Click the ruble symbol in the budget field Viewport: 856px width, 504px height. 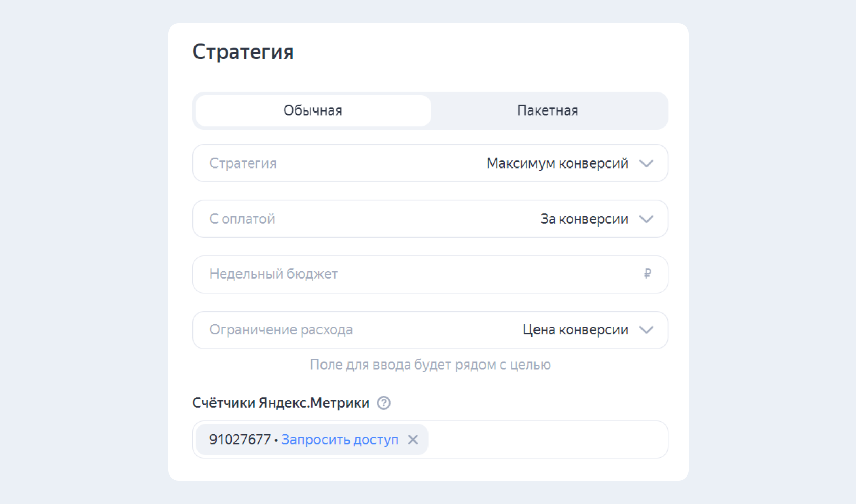pos(646,274)
